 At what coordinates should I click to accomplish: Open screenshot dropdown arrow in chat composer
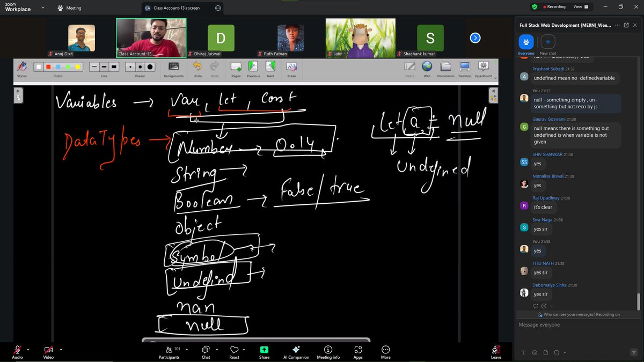pyautogui.click(x=564, y=352)
